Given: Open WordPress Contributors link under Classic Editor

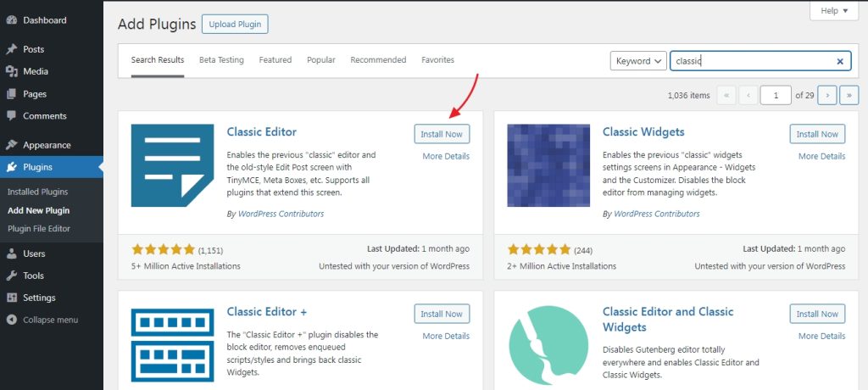Looking at the screenshot, I should [281, 214].
